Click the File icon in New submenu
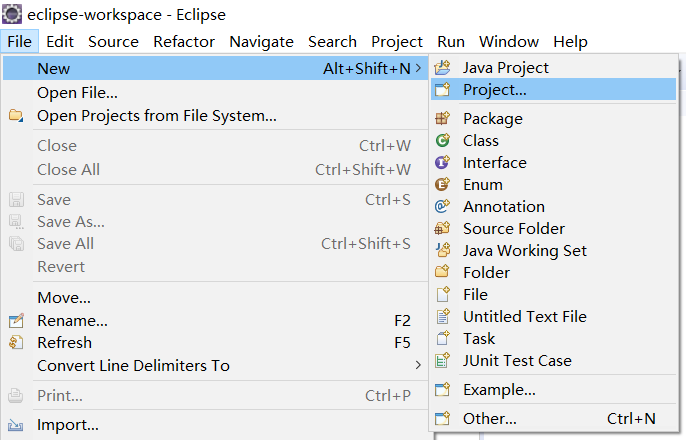The width and height of the screenshot is (686, 440). tap(443, 294)
